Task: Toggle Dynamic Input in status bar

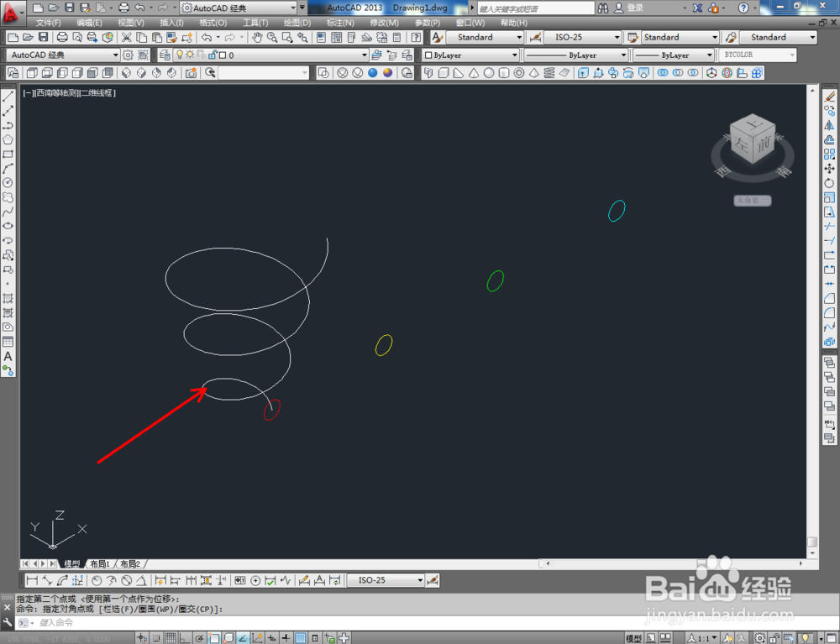Action: point(271,638)
